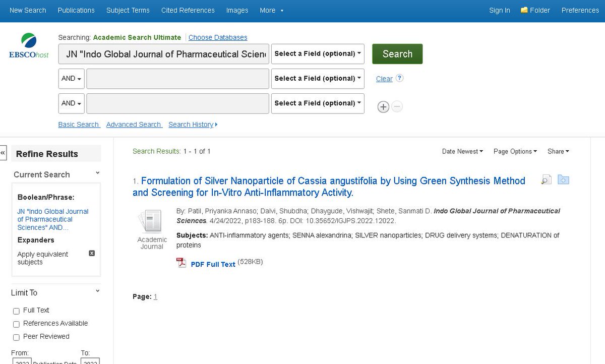This screenshot has width=605, height=364.
Task: Click the second search term input field
Action: [x=177, y=79]
